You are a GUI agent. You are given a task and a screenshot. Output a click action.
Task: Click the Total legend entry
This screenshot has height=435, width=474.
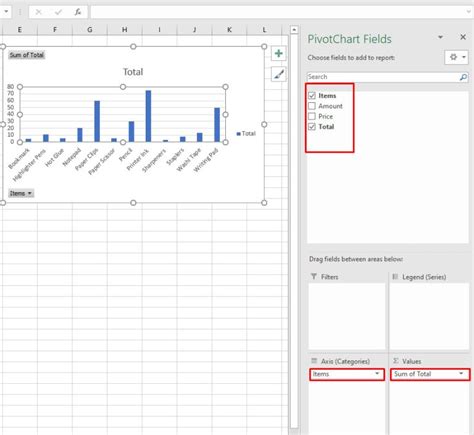point(246,133)
